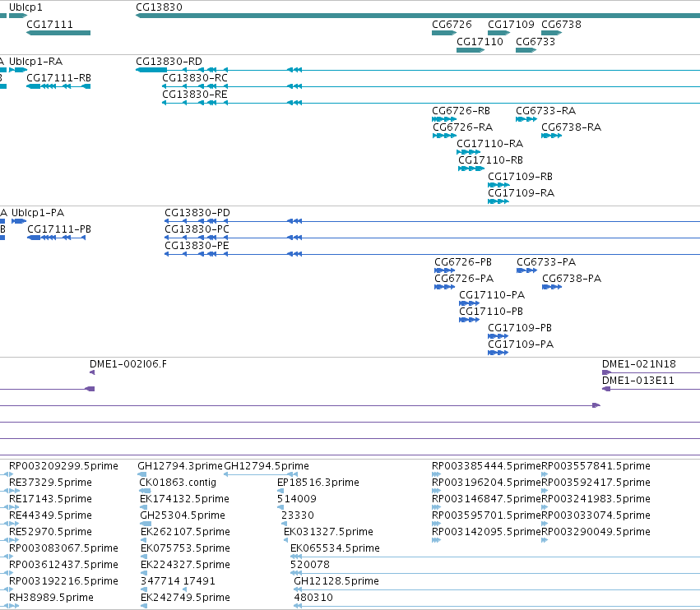Click the CG6726 gene bar
Viewport: 700px width, 610px height.
click(443, 33)
